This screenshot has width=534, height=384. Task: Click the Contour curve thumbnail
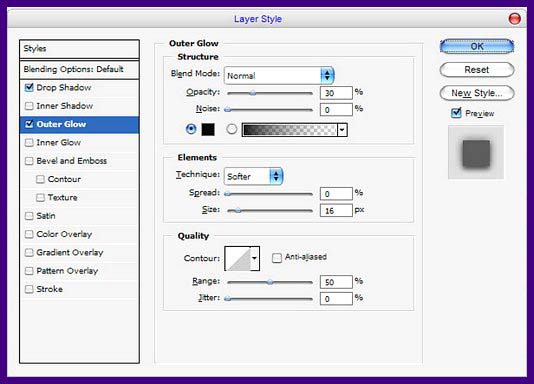tap(238, 258)
